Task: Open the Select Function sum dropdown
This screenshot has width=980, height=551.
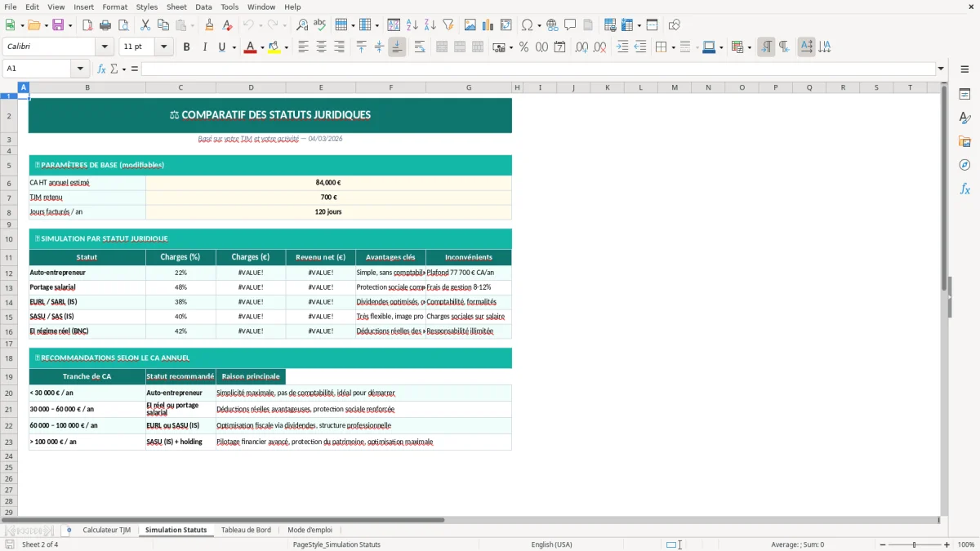Action: coord(124,69)
